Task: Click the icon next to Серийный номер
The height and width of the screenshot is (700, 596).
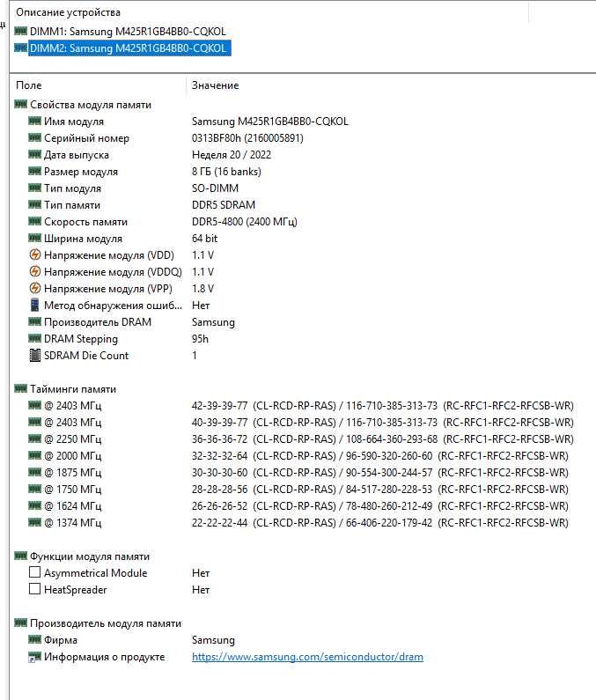Action: coord(34,137)
